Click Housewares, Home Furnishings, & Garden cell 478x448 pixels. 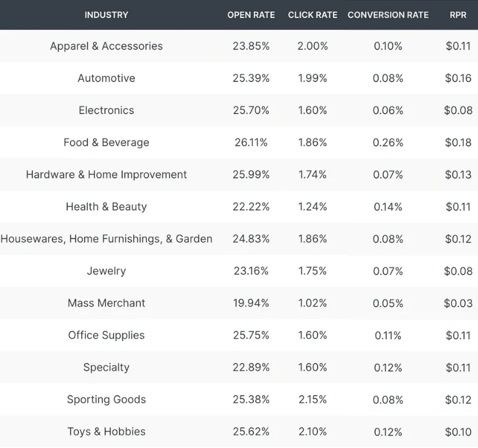pos(106,238)
